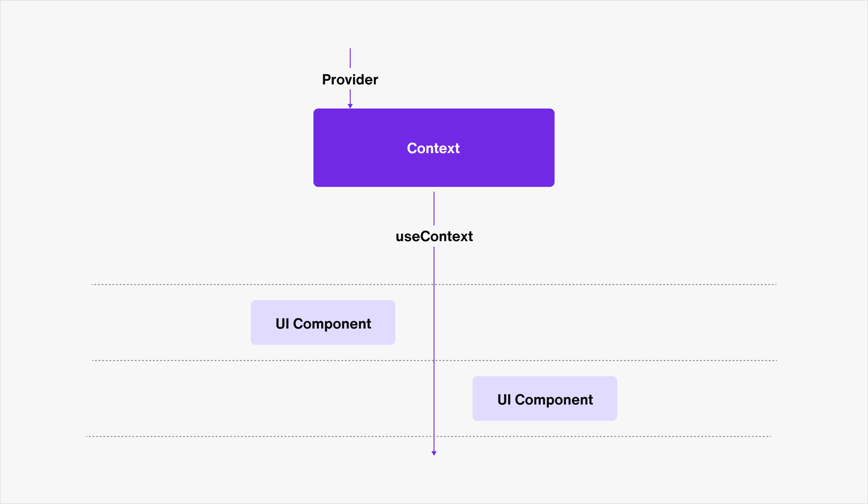Image resolution: width=868 pixels, height=504 pixels.
Task: Select the topmost dotted horizontal line
Action: point(434,285)
